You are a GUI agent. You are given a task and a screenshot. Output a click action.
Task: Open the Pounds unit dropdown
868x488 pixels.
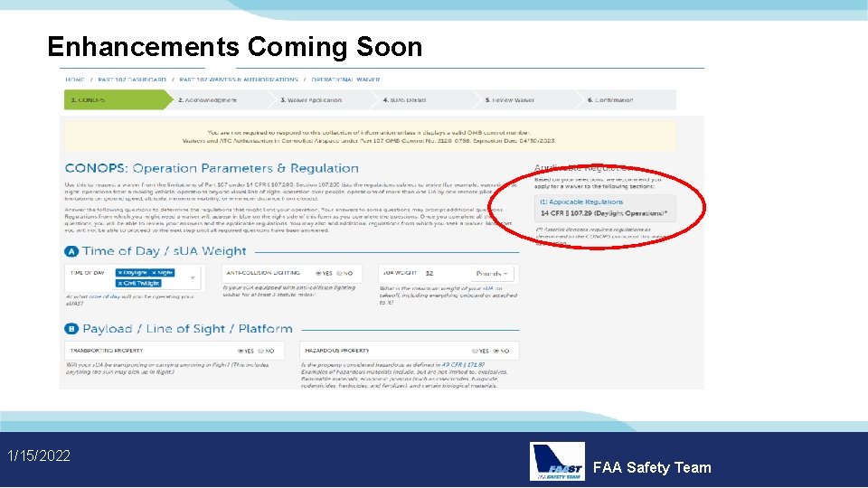(x=492, y=273)
